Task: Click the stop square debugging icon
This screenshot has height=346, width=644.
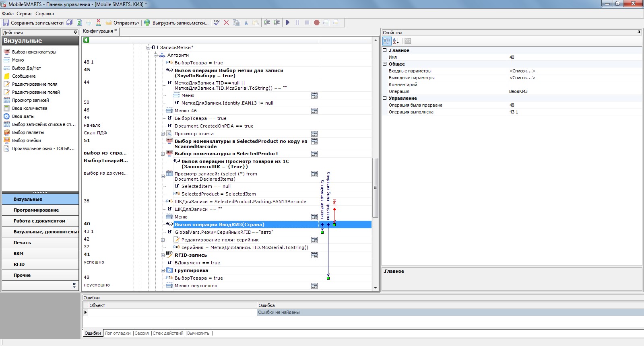Action: [x=307, y=23]
